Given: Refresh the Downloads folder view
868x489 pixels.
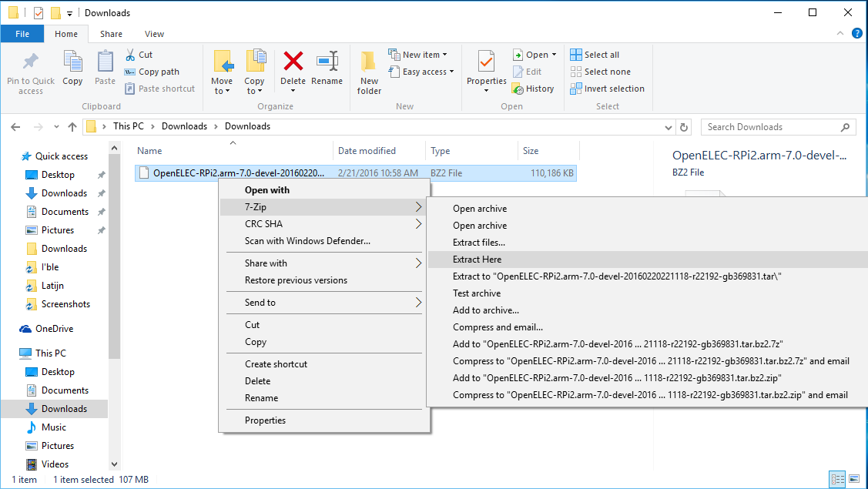Looking at the screenshot, I should point(684,127).
